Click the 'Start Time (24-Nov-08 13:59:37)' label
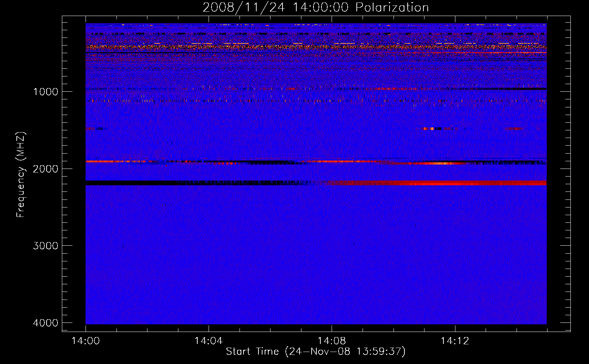The image size is (589, 364). pos(316,352)
